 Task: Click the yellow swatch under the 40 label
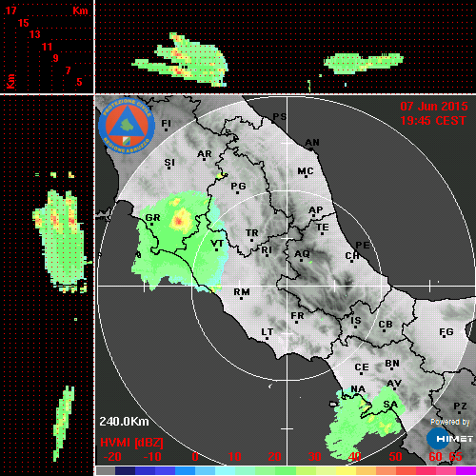tap(346, 470)
